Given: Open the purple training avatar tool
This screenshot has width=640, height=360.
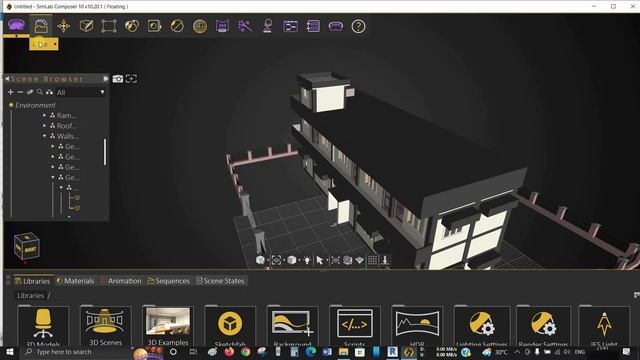Looking at the screenshot, I should pyautogui.click(x=268, y=26).
